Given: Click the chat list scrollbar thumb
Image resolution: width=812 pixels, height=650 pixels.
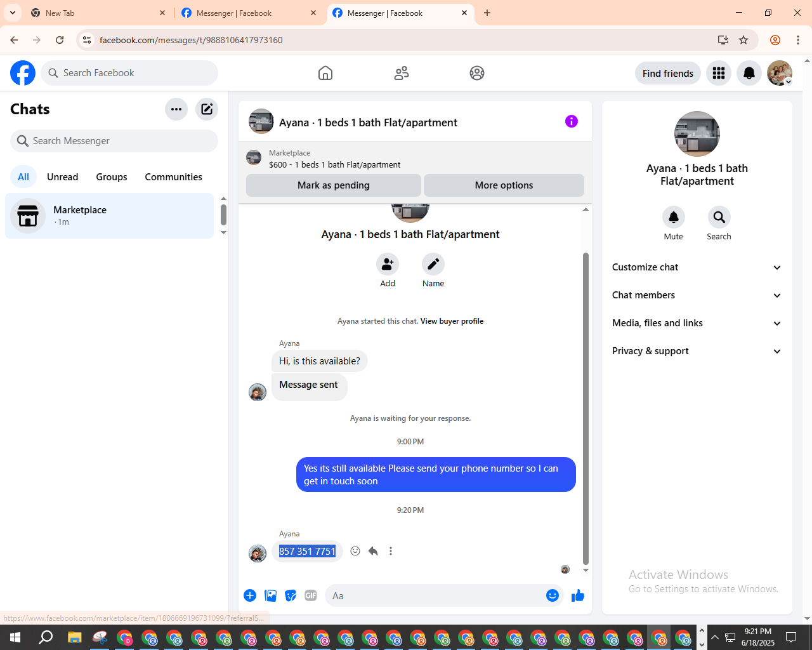Looking at the screenshot, I should tap(223, 215).
